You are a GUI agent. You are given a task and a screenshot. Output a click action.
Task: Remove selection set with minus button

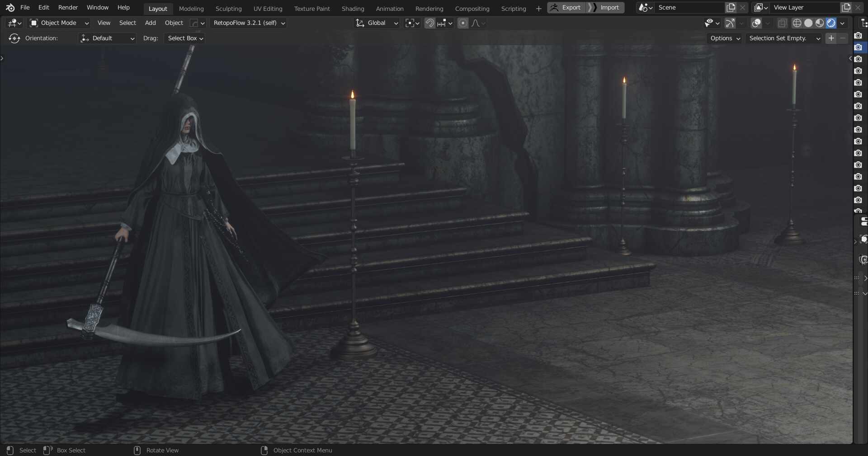point(843,38)
